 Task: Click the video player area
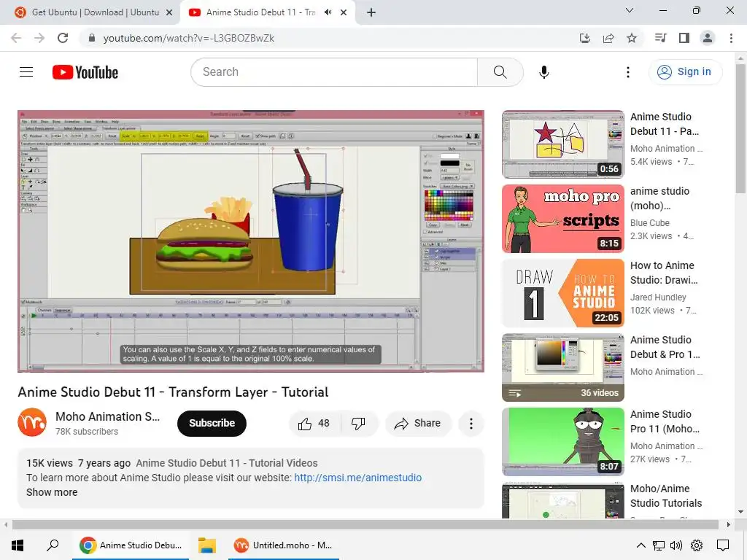(251, 241)
